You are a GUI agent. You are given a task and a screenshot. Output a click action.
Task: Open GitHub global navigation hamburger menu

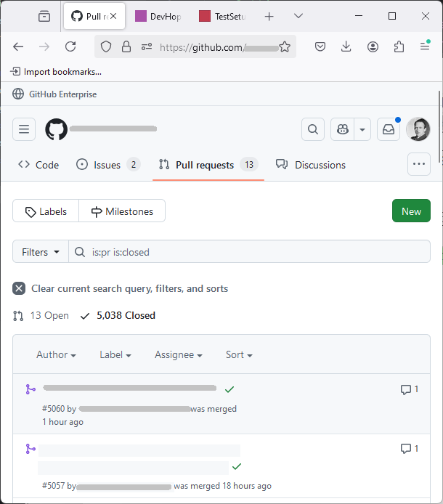pyautogui.click(x=24, y=129)
